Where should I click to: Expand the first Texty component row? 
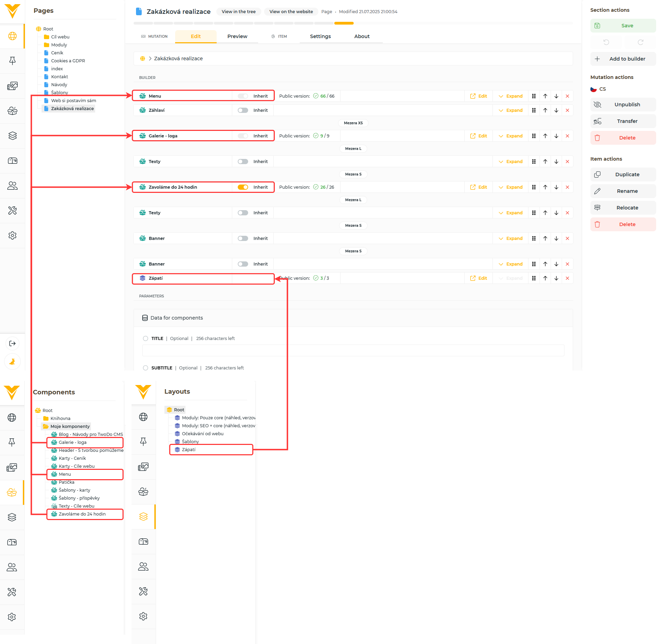(510, 162)
